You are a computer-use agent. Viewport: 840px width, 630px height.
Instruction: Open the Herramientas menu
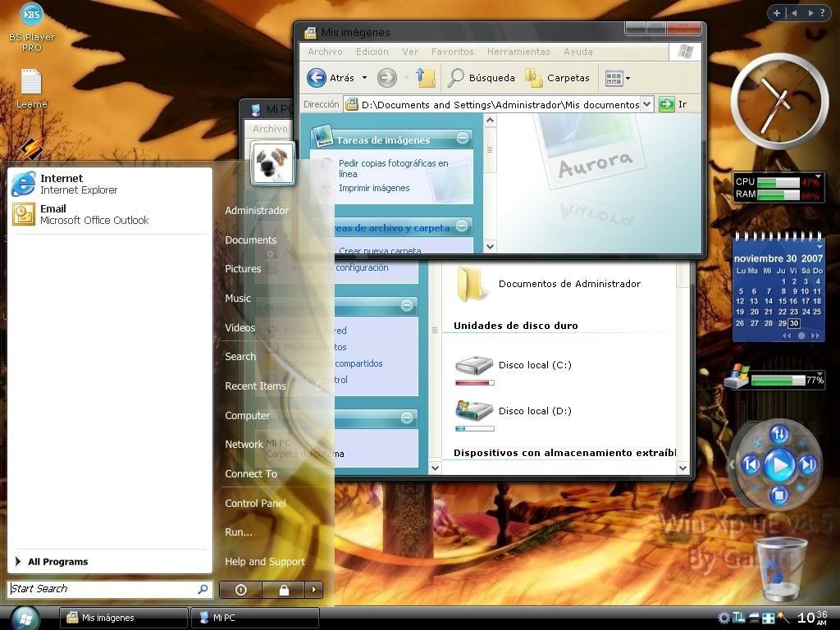[x=518, y=52]
